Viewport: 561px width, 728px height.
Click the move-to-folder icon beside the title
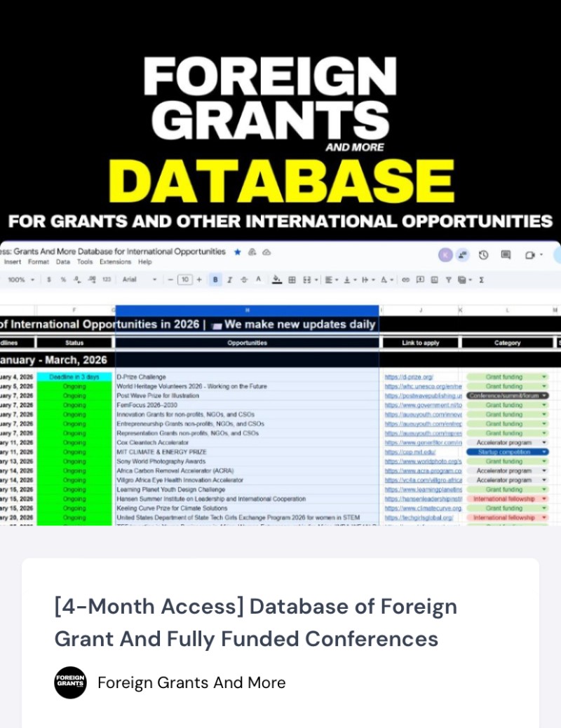pyautogui.click(x=252, y=252)
